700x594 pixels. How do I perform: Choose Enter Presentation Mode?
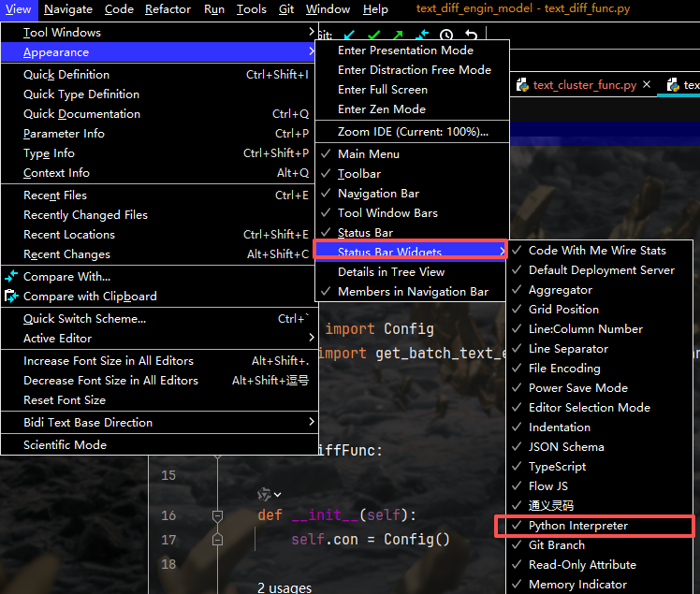tap(412, 51)
